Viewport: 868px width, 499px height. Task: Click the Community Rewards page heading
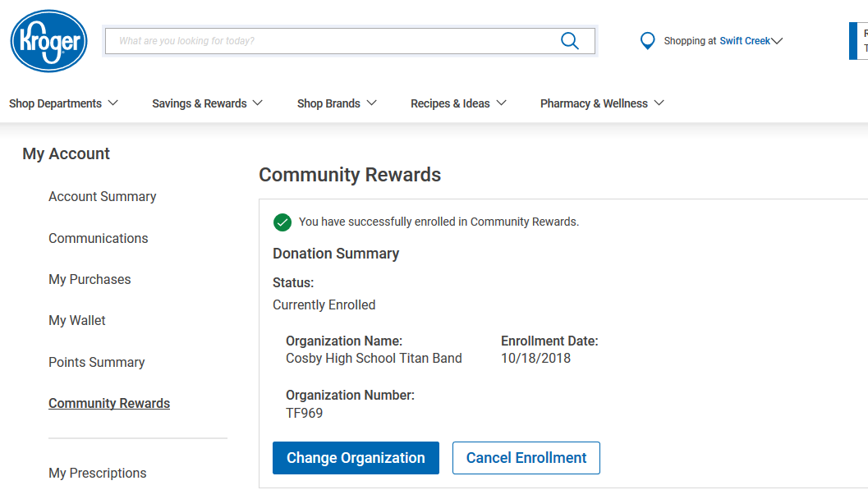click(350, 175)
